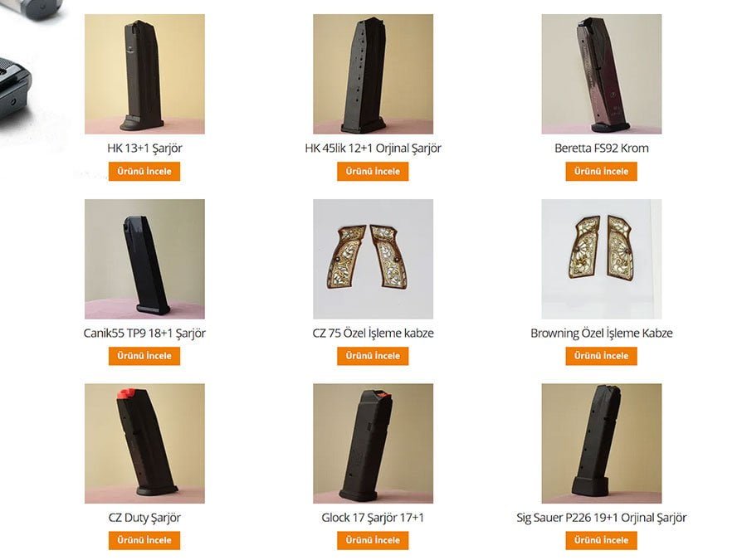Click Ürünü İncele under CZ Duty Şarjör
This screenshot has width=747, height=560.
[144, 540]
